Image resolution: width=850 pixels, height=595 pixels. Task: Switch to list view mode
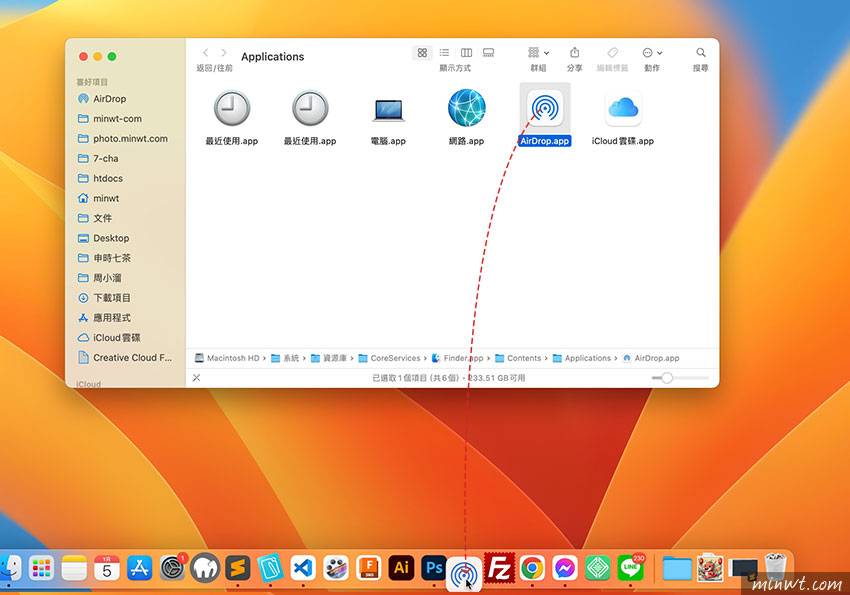click(x=444, y=52)
